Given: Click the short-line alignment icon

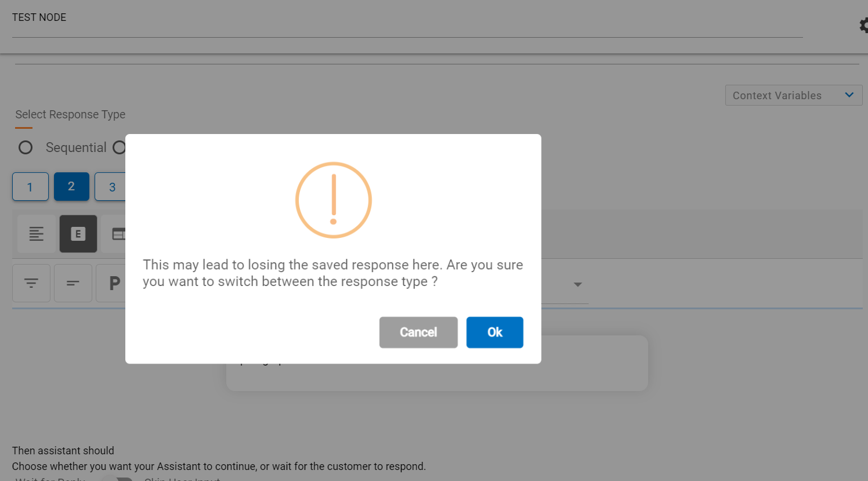Looking at the screenshot, I should pos(73,283).
